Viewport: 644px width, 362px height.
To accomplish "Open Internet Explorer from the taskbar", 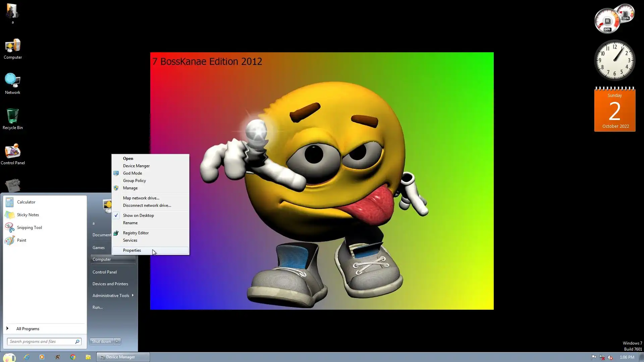I will point(26,357).
